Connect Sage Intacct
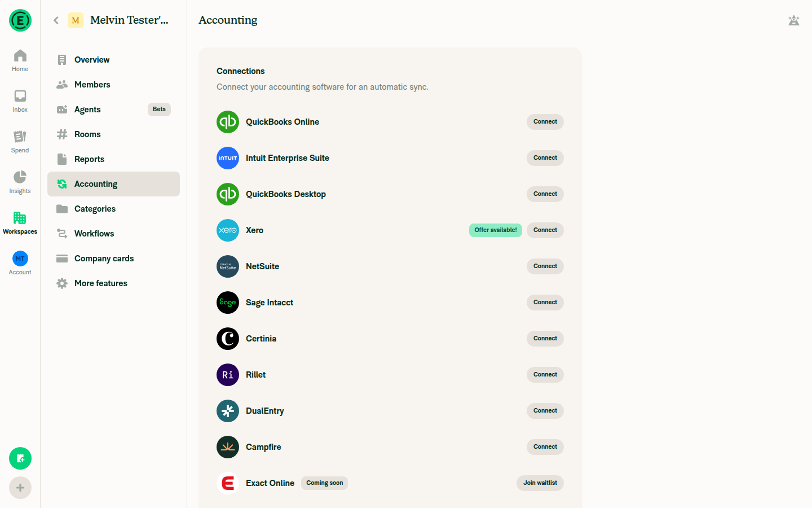Viewport: 812px width, 508px height. pyautogui.click(x=545, y=303)
